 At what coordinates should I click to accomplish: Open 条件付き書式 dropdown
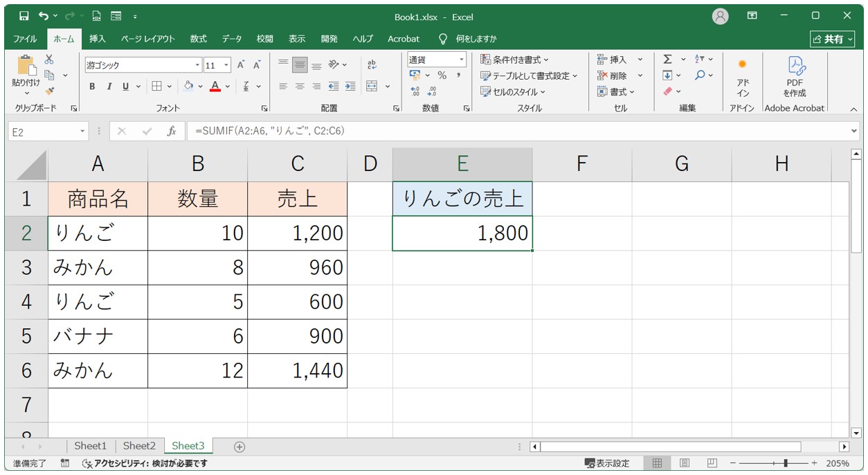(x=514, y=60)
